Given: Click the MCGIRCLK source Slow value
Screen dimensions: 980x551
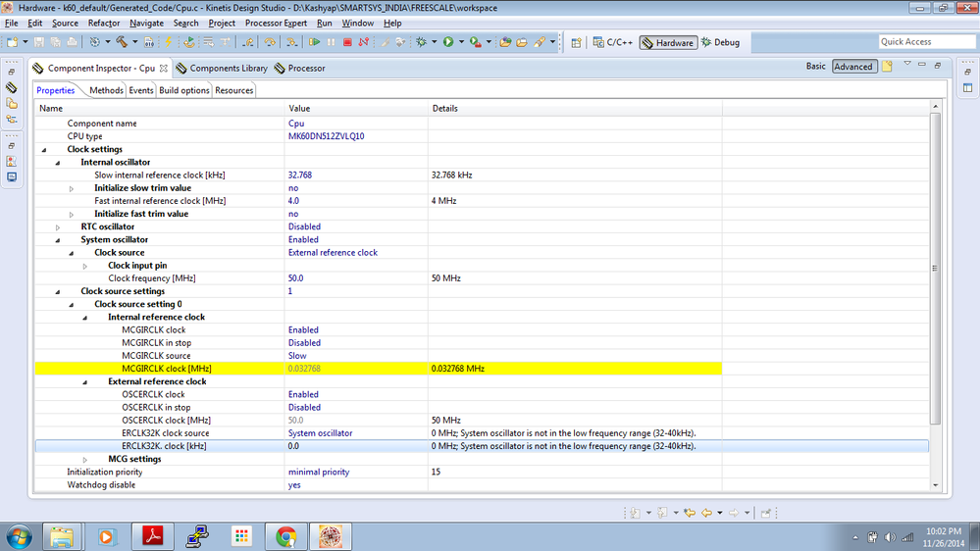Looking at the screenshot, I should pos(297,356).
